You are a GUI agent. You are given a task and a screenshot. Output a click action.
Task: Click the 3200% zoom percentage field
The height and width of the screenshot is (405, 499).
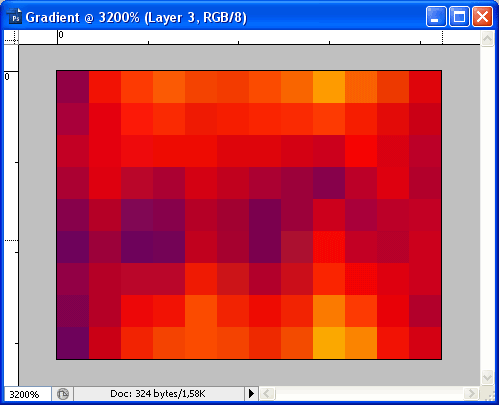[x=28, y=394]
